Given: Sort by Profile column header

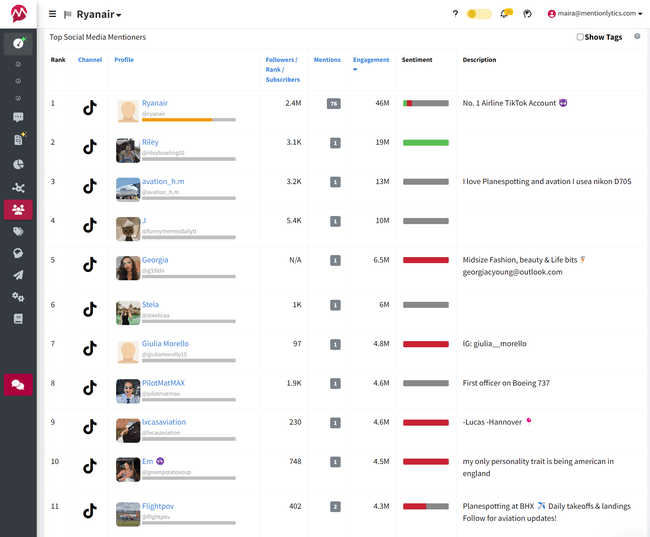Looking at the screenshot, I should tap(124, 60).
